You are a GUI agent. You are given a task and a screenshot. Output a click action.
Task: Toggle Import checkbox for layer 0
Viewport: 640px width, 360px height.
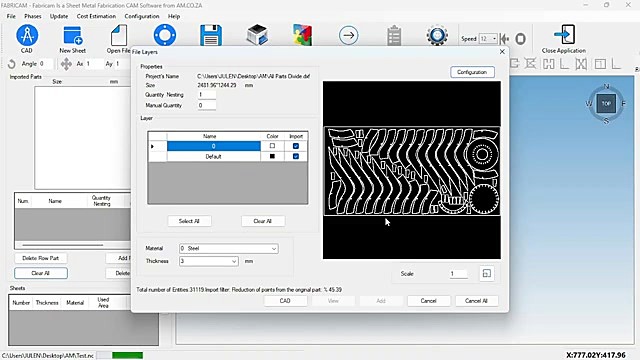coord(296,146)
